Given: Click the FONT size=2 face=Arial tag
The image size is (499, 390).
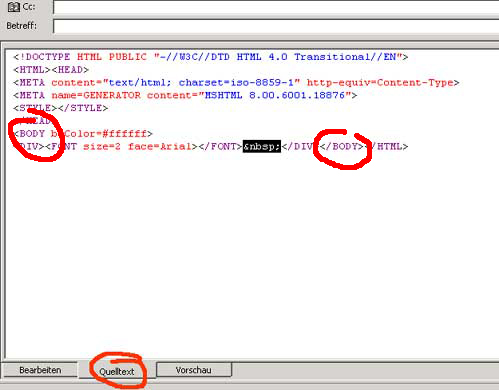Looking at the screenshot, I should (x=121, y=147).
